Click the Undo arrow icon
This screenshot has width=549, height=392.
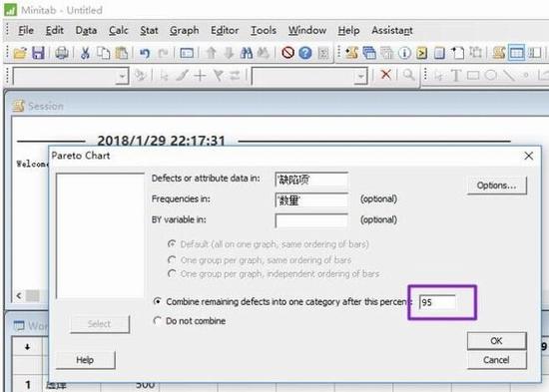[x=145, y=53]
